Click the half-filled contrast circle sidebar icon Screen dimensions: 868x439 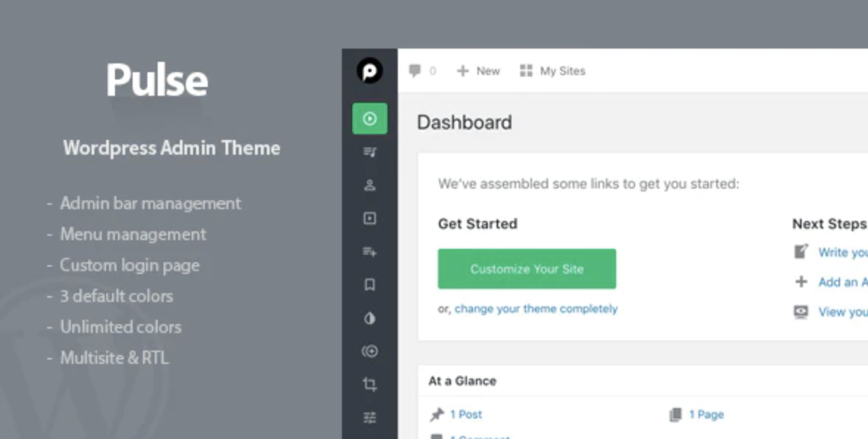click(x=370, y=318)
